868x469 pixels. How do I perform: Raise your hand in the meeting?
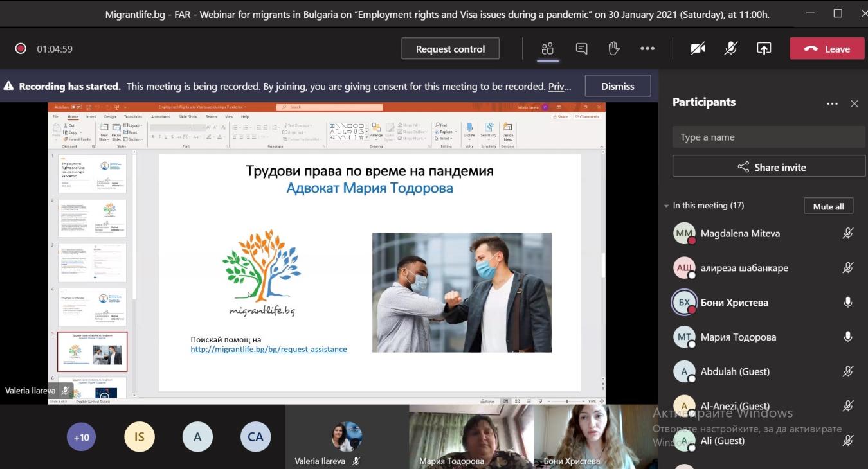(x=613, y=49)
